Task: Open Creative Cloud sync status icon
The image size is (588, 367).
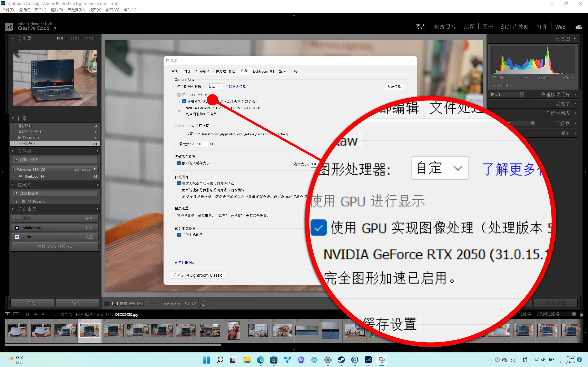Action: (x=579, y=27)
